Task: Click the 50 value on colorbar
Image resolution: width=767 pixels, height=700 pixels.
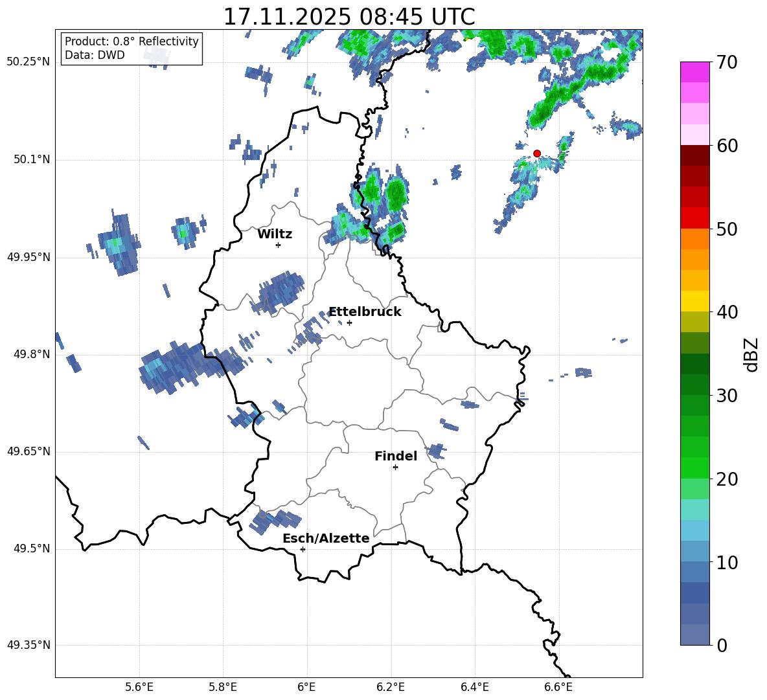Action: (x=727, y=229)
